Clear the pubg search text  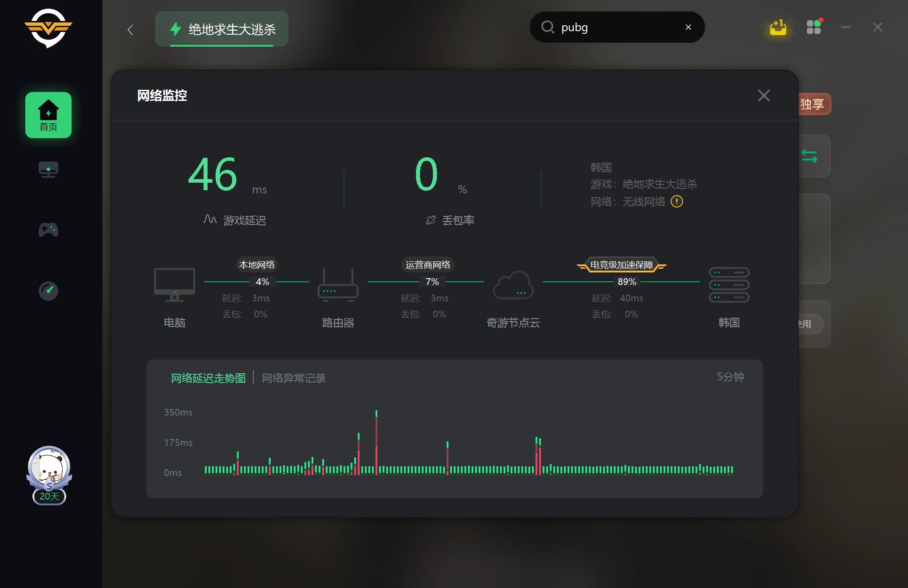[x=688, y=27]
